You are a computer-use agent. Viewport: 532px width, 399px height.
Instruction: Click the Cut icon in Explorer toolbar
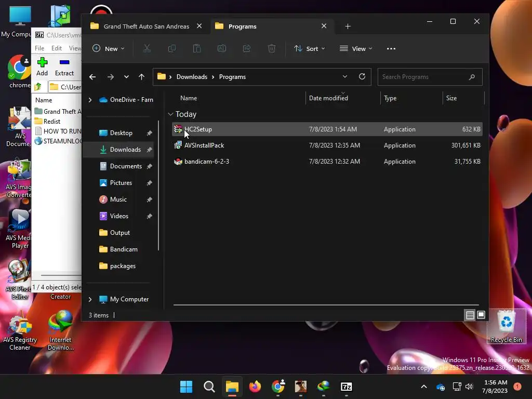click(147, 48)
